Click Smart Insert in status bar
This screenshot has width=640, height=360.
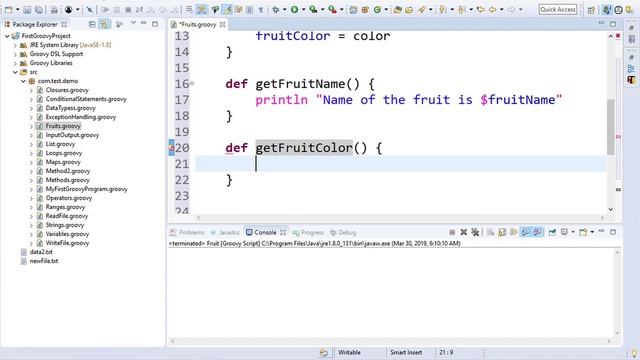tap(406, 352)
